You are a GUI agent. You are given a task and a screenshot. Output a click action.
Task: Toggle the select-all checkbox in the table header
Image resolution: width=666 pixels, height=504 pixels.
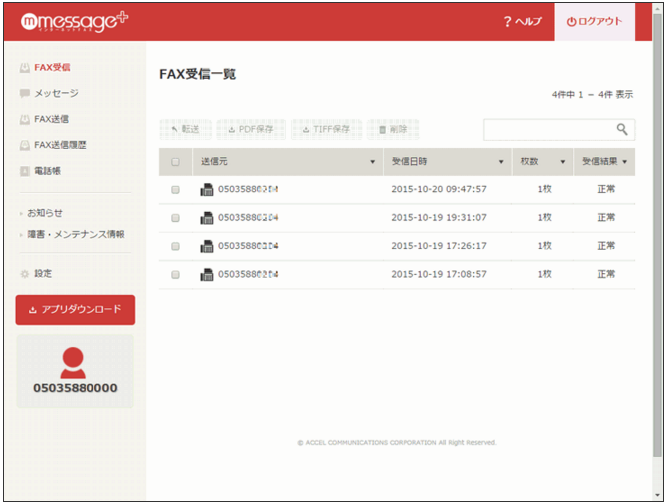pyautogui.click(x=176, y=161)
